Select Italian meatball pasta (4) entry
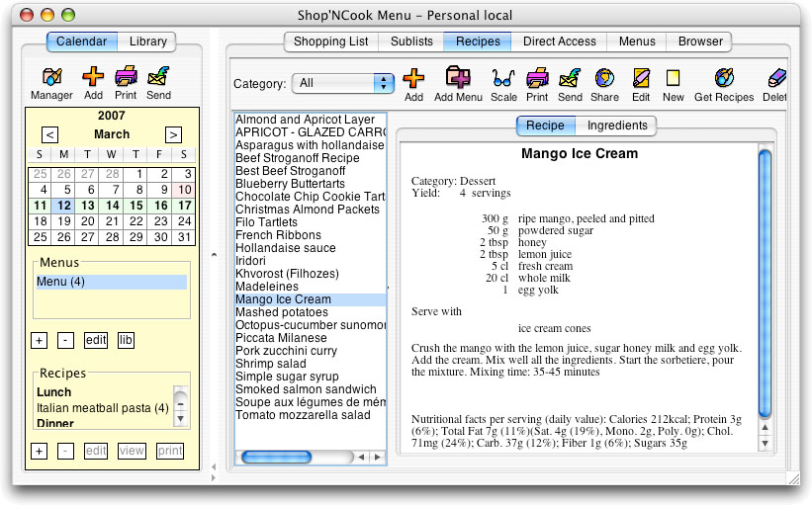The image size is (812, 505). [x=103, y=408]
